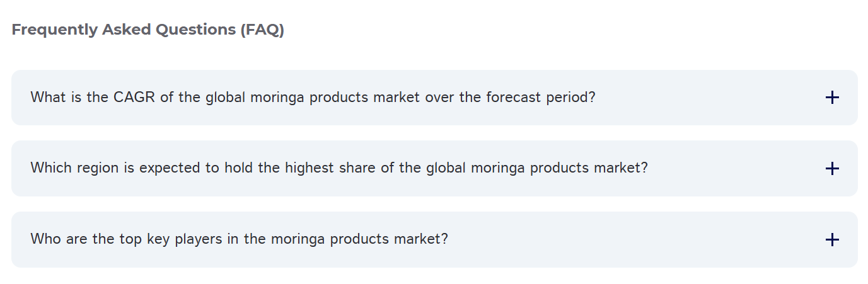Open the first FAQ accordion row
Image resolution: width=868 pixels, height=284 pixels.
434,98
